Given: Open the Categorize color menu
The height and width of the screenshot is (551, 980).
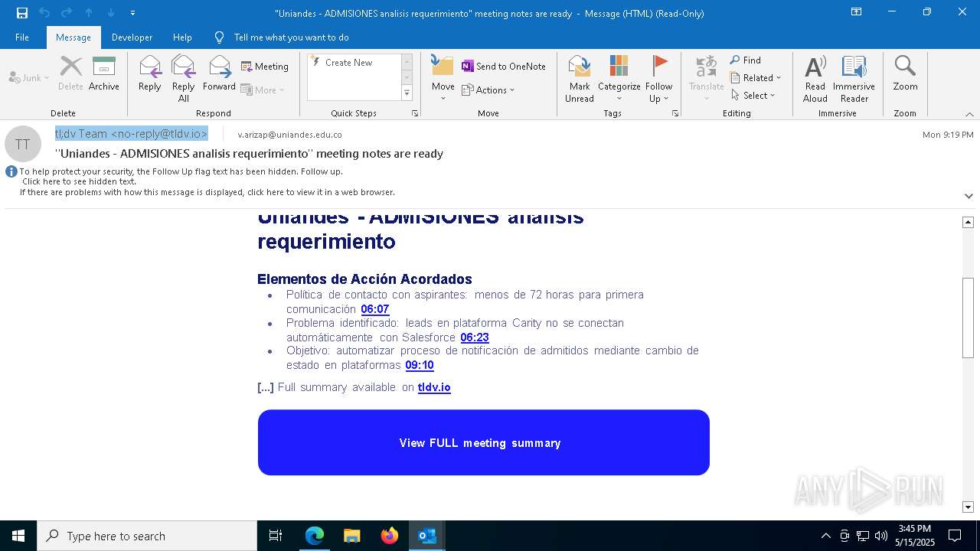Looking at the screenshot, I should point(619,79).
